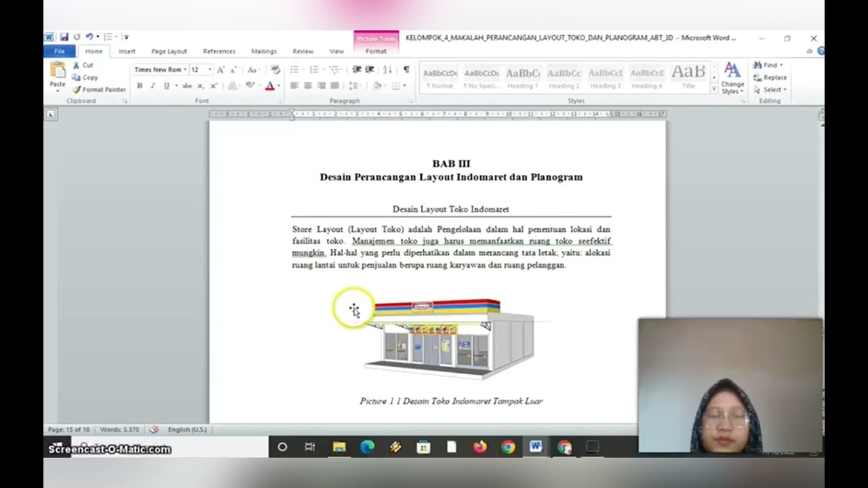Click the Undo icon in Quick Access Toolbar
The image size is (868, 488).
[x=88, y=37]
